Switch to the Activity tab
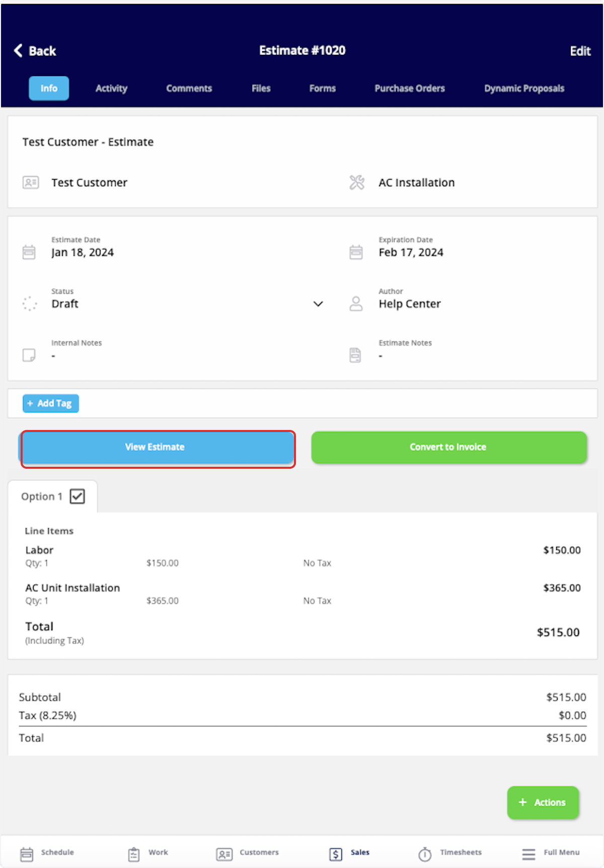604x868 pixels. point(111,88)
